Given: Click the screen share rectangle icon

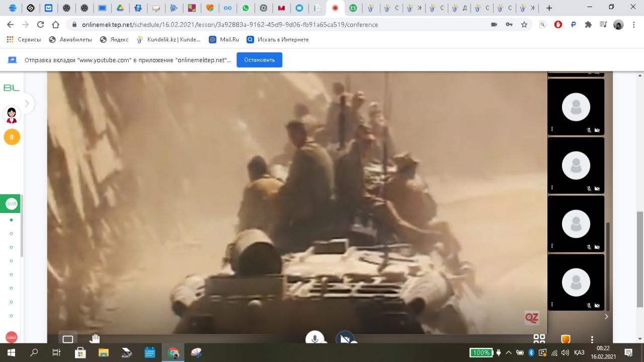Looking at the screenshot, I should [68, 339].
